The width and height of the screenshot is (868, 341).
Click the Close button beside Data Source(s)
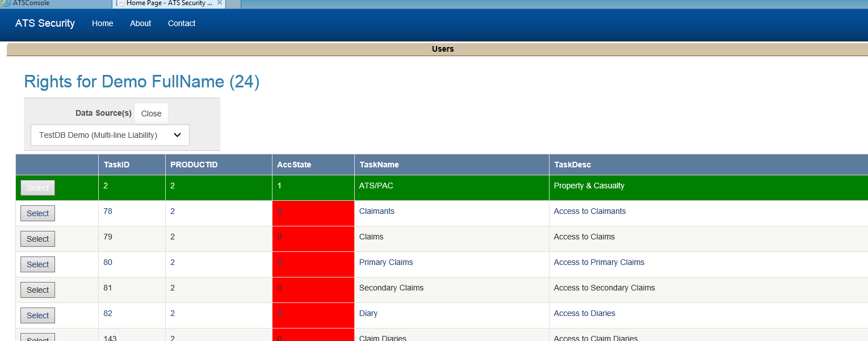click(x=151, y=113)
